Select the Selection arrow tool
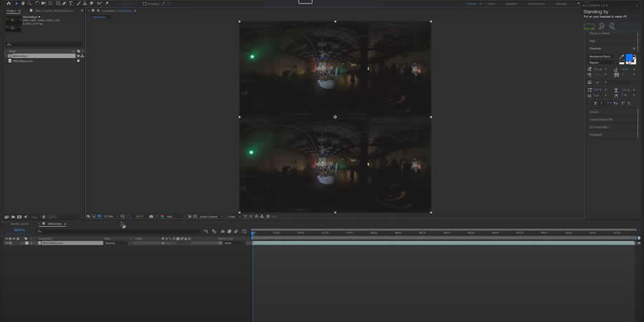The width and height of the screenshot is (644, 322). pos(16,4)
